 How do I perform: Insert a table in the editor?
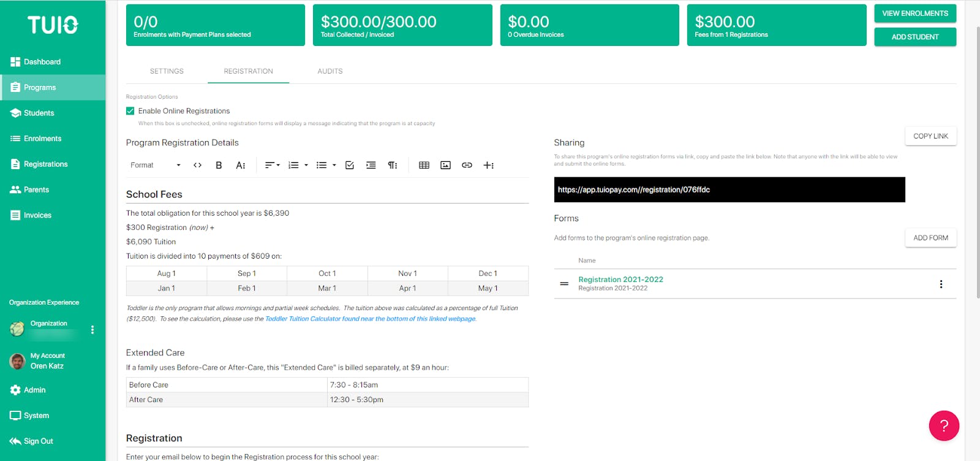tap(424, 165)
